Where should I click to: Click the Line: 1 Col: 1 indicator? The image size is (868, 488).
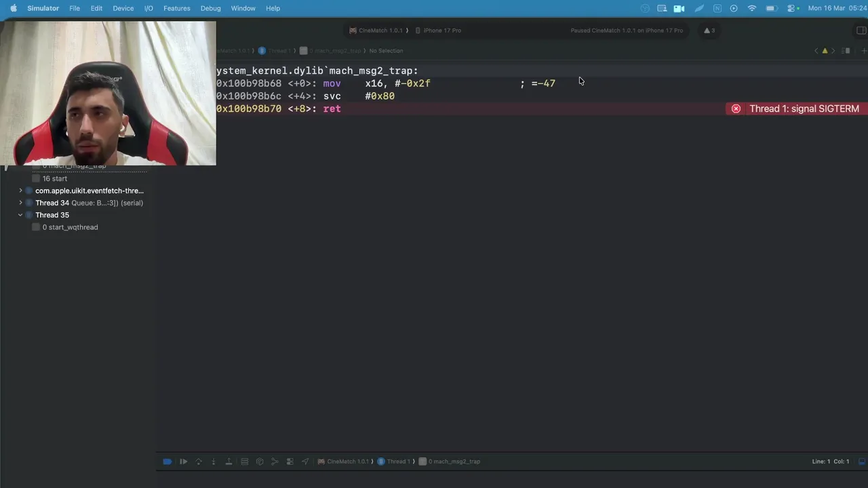pyautogui.click(x=831, y=462)
